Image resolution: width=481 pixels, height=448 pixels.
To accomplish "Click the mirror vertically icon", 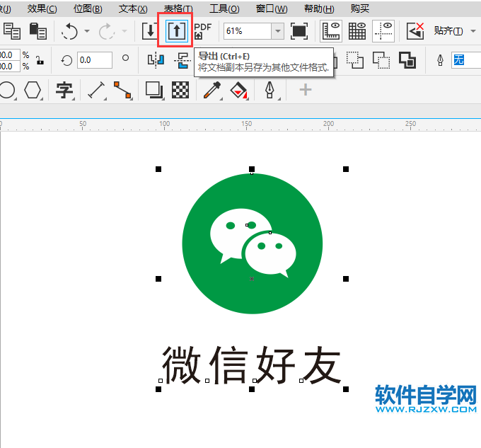I will tap(182, 60).
